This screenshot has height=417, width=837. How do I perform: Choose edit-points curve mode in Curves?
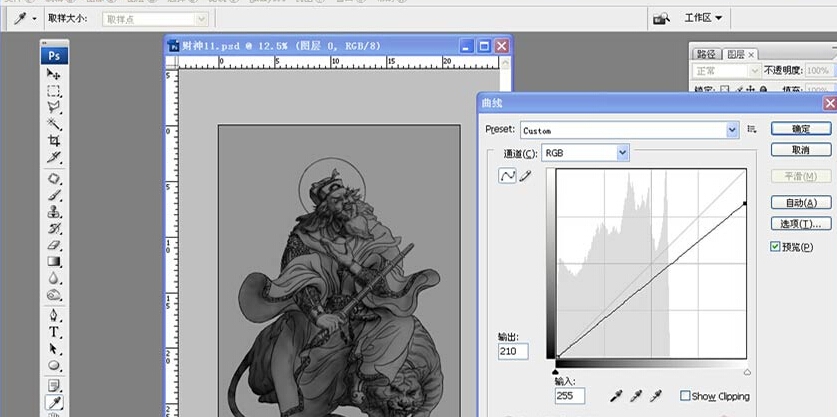point(507,176)
